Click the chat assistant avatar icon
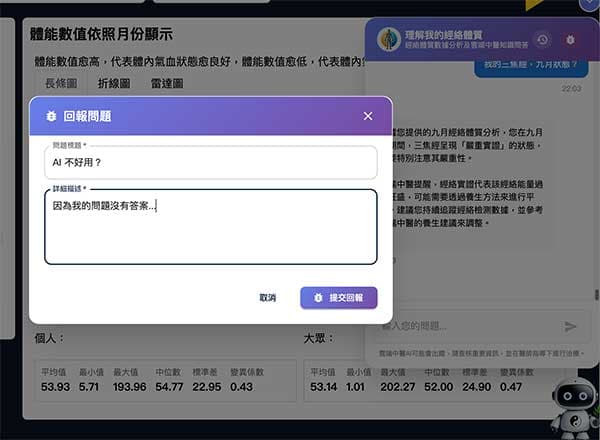600x440 pixels. coord(388,40)
